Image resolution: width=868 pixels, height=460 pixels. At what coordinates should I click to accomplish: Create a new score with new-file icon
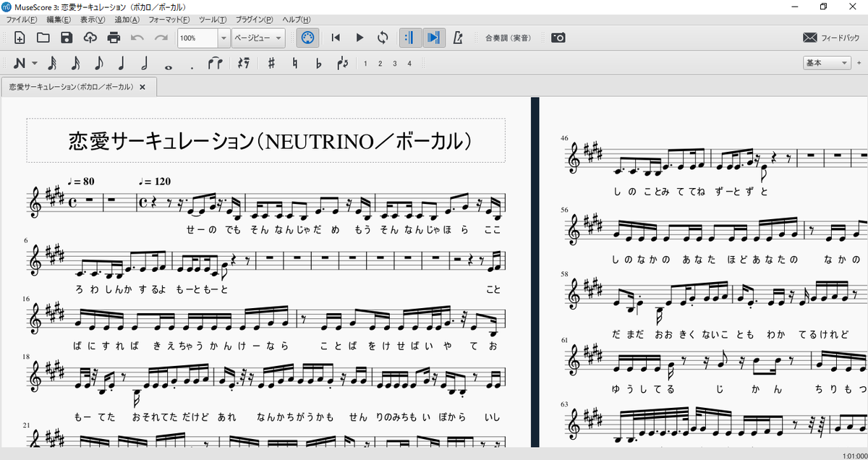click(20, 38)
